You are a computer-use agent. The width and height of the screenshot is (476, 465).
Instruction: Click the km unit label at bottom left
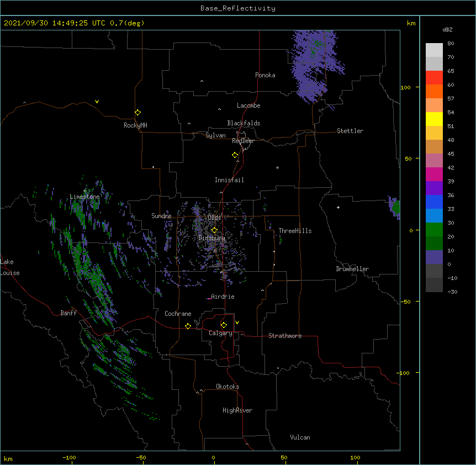point(8,459)
